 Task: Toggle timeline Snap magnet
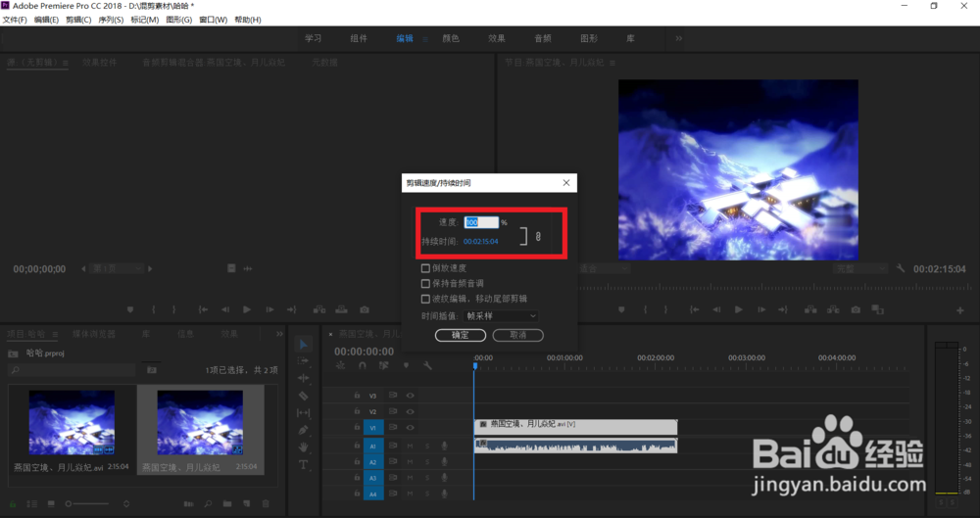(363, 365)
